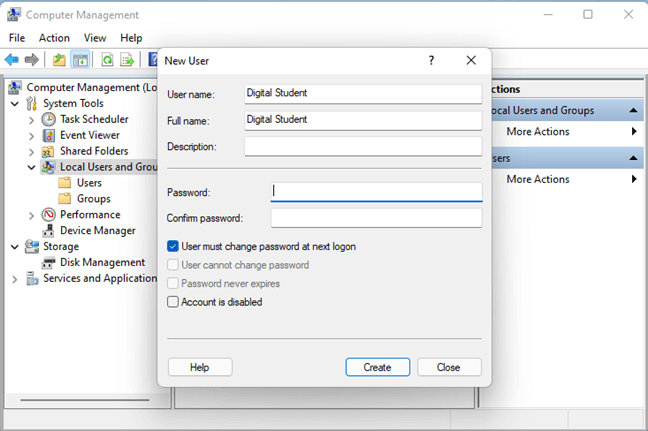Select the Groups tree item label
The height and width of the screenshot is (431, 648).
click(94, 199)
